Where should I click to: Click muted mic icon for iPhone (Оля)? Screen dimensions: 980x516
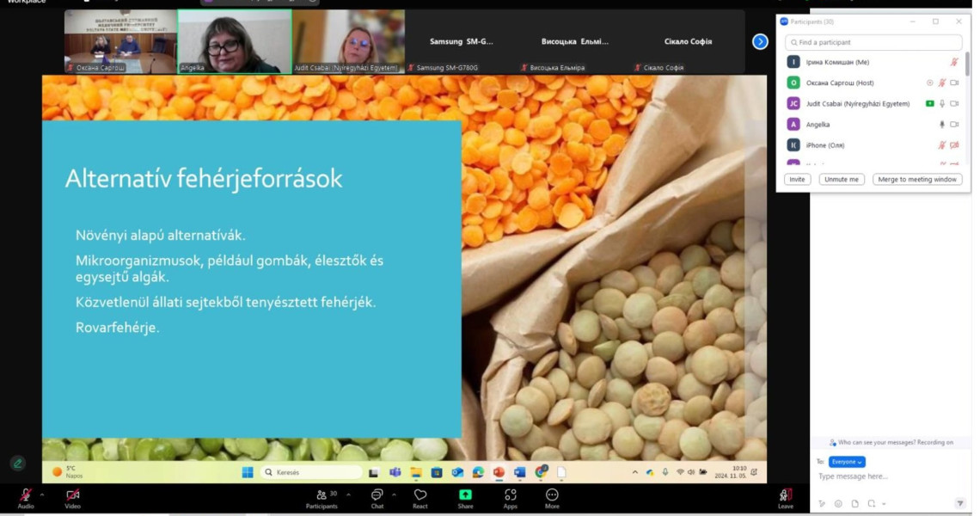[x=942, y=145]
